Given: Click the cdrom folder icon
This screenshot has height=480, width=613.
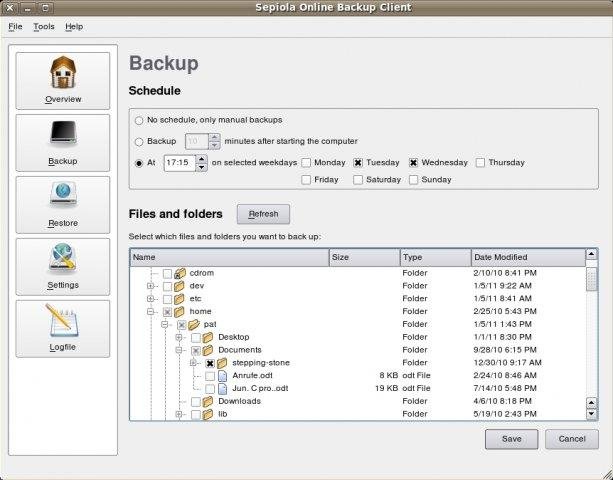Looking at the screenshot, I should click(x=180, y=273).
